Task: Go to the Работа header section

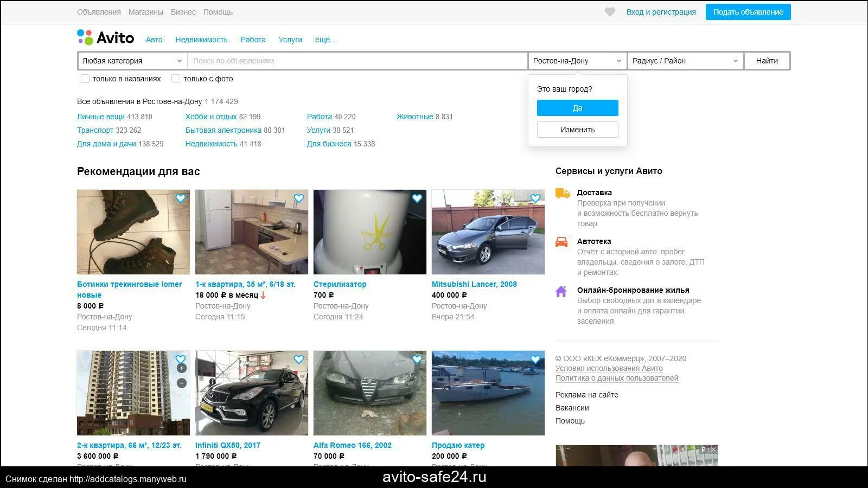Action: [253, 40]
